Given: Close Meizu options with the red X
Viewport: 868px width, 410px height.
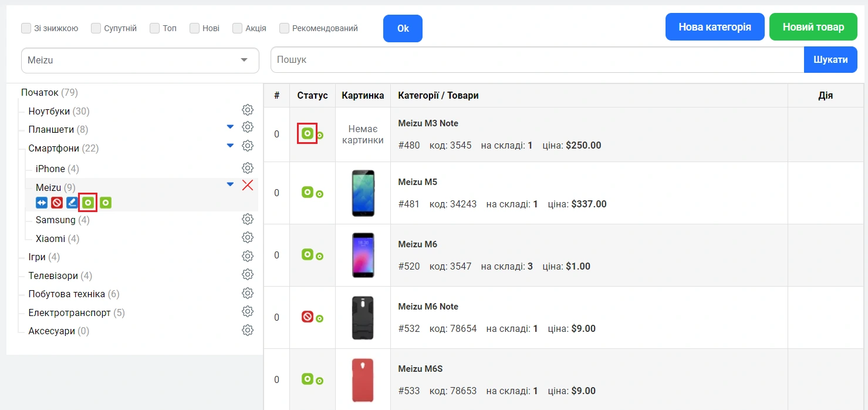Looking at the screenshot, I should pyautogui.click(x=248, y=186).
